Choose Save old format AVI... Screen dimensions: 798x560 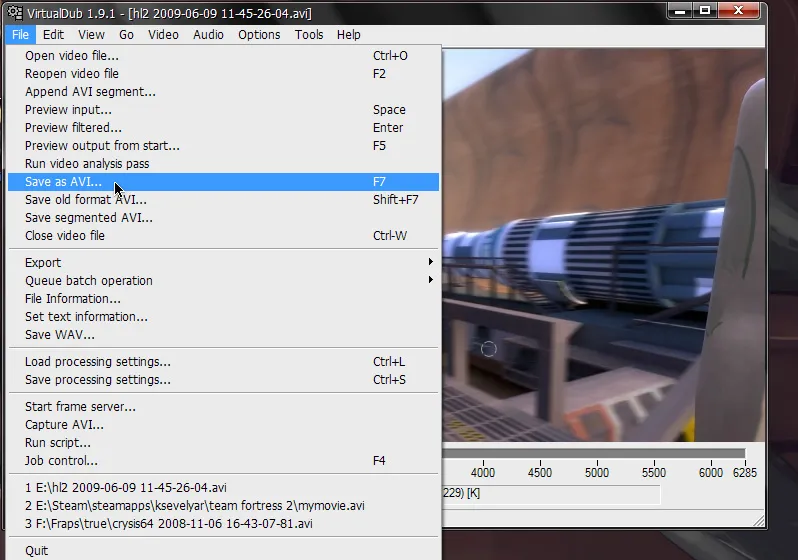click(x=223, y=200)
